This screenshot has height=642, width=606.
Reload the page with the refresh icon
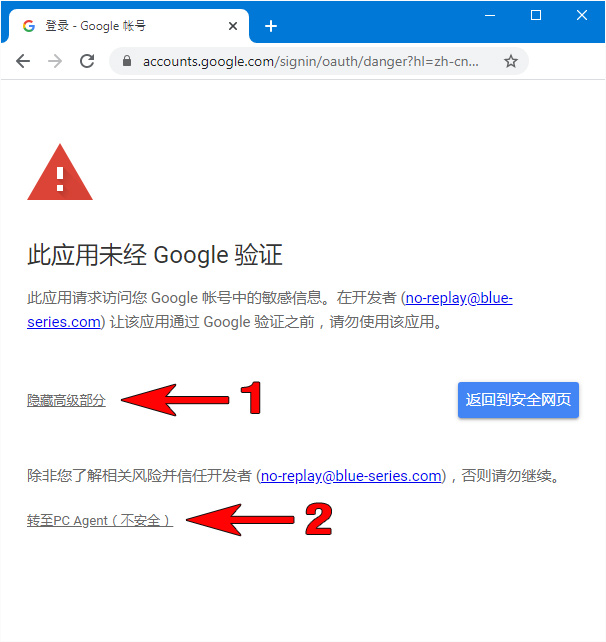pyautogui.click(x=87, y=61)
